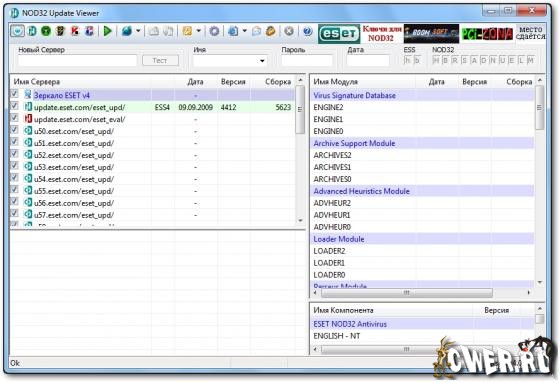Click the ESET logo banner
Viewport: 560px width, 382px height.
tap(339, 34)
